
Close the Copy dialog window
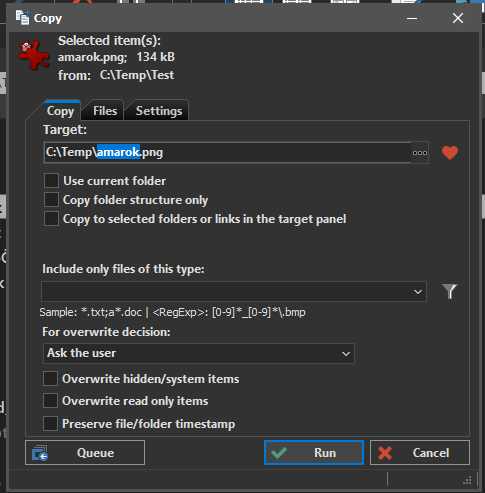point(458,18)
